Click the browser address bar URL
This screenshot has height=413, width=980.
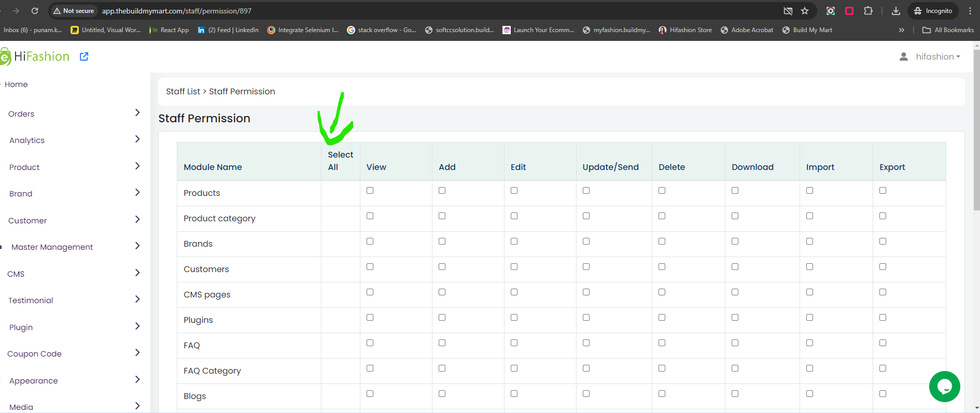click(x=177, y=11)
